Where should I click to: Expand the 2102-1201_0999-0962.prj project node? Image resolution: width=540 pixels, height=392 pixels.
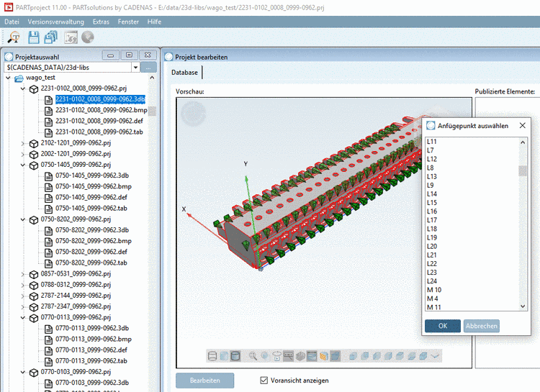coord(23,143)
